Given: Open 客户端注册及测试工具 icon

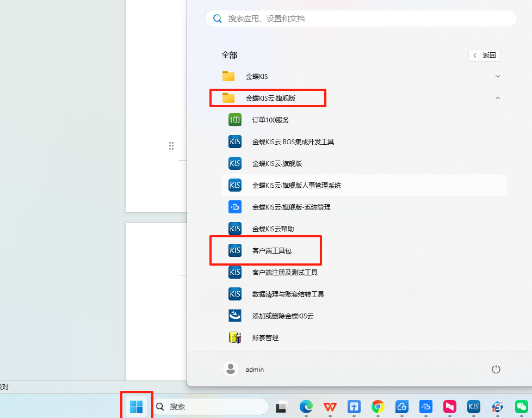Looking at the screenshot, I should coord(235,272).
